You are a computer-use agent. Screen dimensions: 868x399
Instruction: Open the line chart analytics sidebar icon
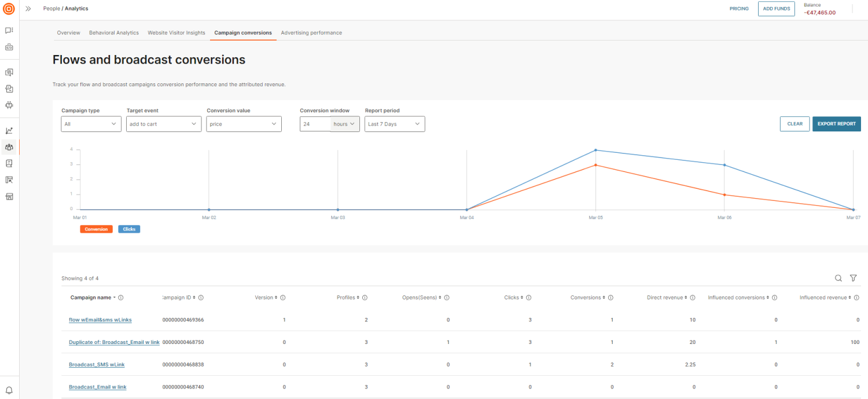point(9,130)
